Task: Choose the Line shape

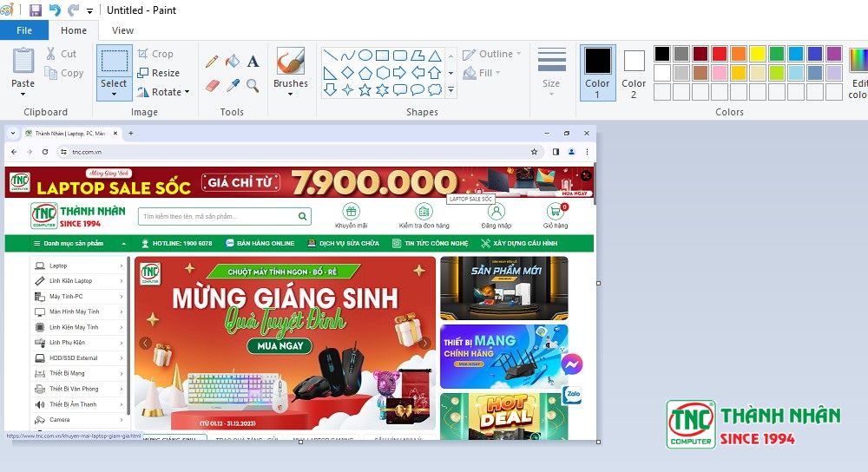Action: [x=331, y=56]
